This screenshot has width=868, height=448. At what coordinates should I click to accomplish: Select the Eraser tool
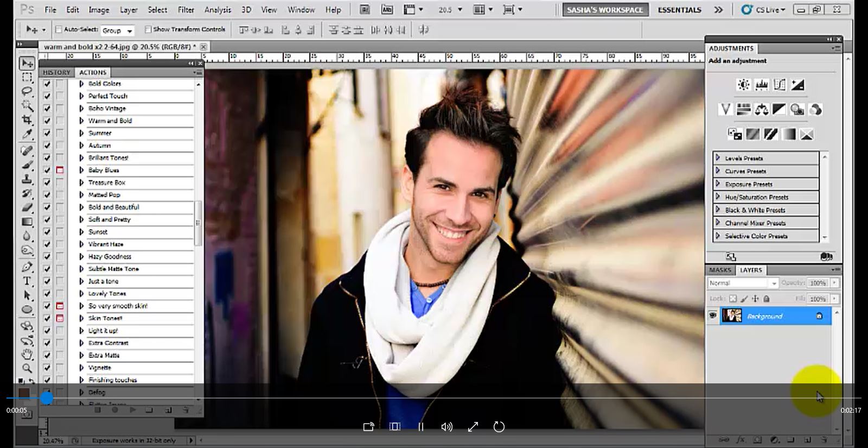27,207
